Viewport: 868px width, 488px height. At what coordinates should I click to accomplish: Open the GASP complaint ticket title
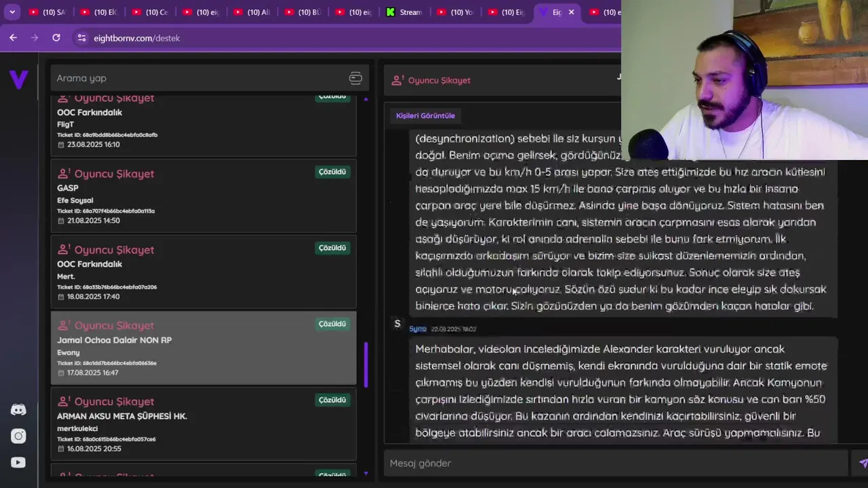coord(68,188)
